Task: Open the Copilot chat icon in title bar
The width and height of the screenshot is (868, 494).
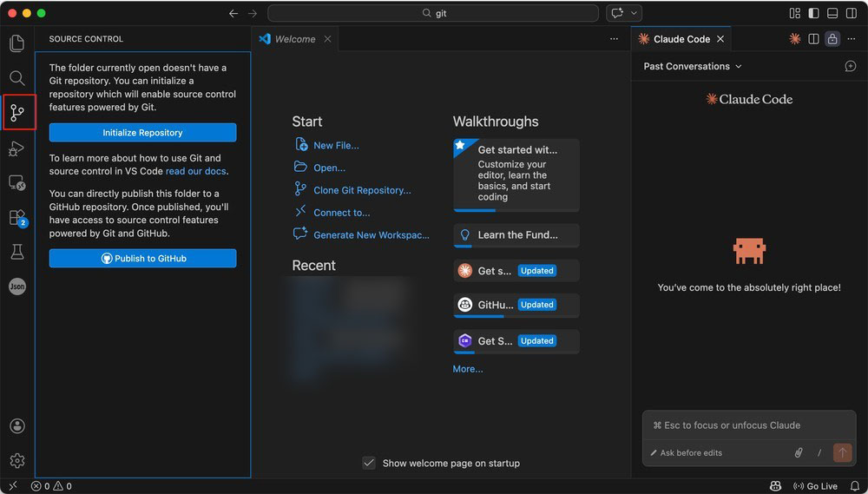Action: pos(617,13)
